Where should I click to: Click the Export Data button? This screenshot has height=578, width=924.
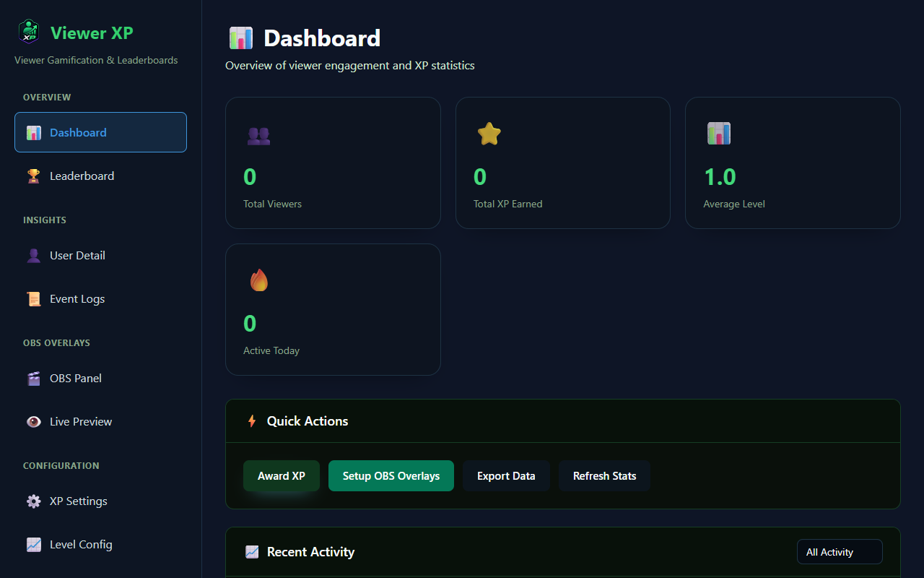pyautogui.click(x=506, y=476)
